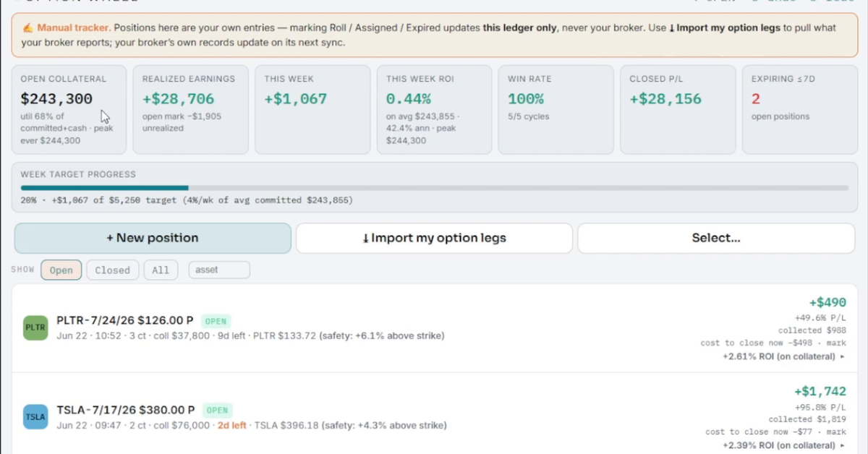
Task: Click the PLTR +$490 profit value
Action: 826,303
